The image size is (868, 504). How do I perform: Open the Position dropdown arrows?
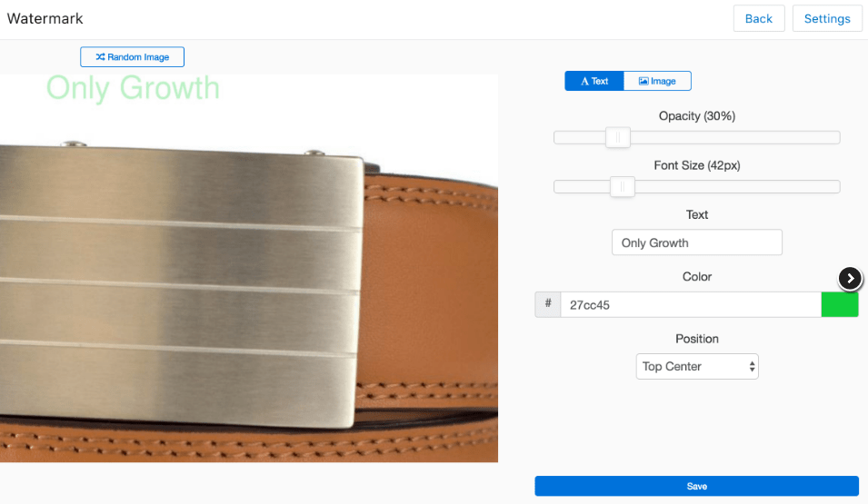[x=752, y=366]
